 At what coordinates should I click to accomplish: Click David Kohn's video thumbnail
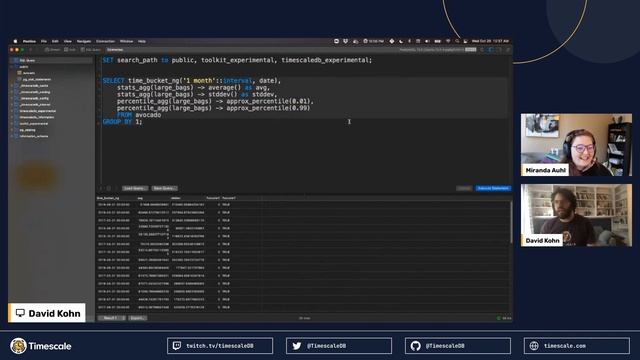click(x=576, y=216)
